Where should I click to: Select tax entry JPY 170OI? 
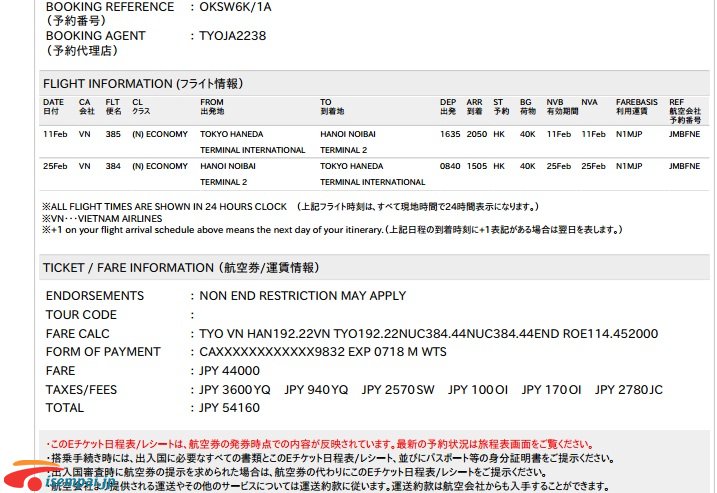pos(551,390)
